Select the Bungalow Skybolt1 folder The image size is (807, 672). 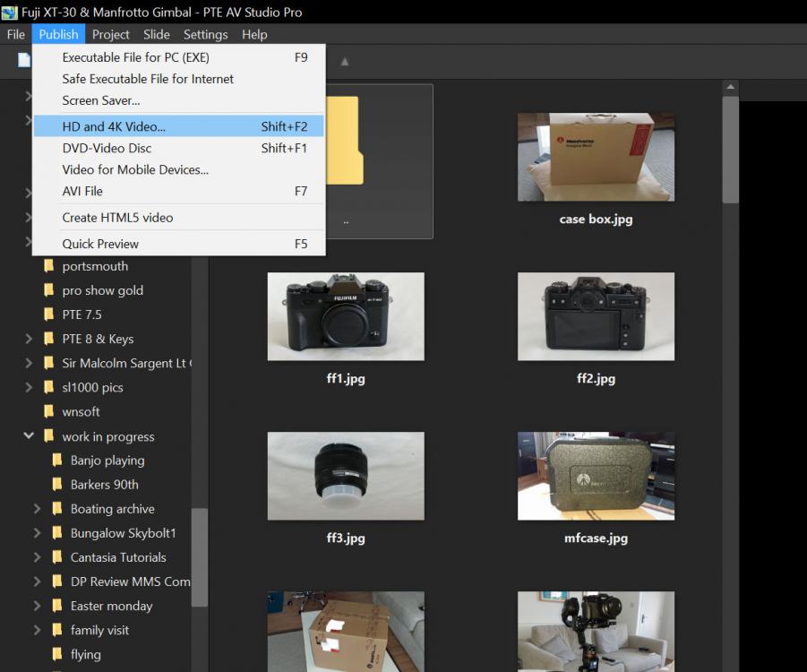123,533
